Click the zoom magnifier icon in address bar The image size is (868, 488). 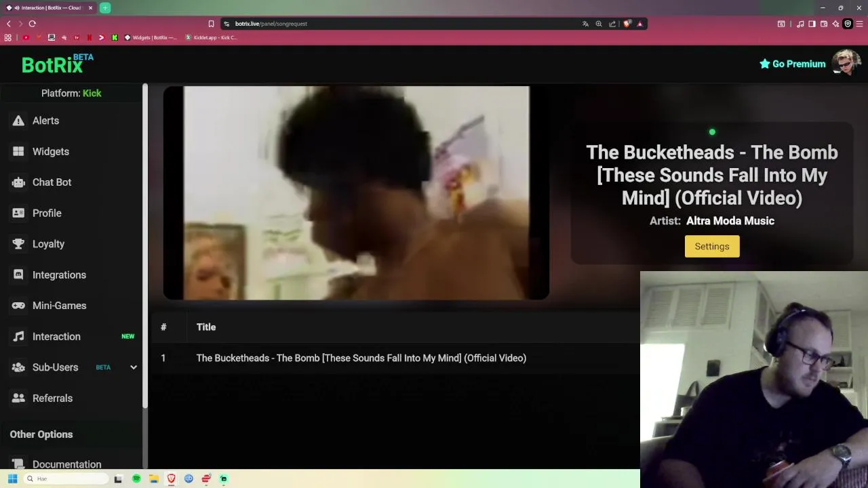[x=599, y=24]
